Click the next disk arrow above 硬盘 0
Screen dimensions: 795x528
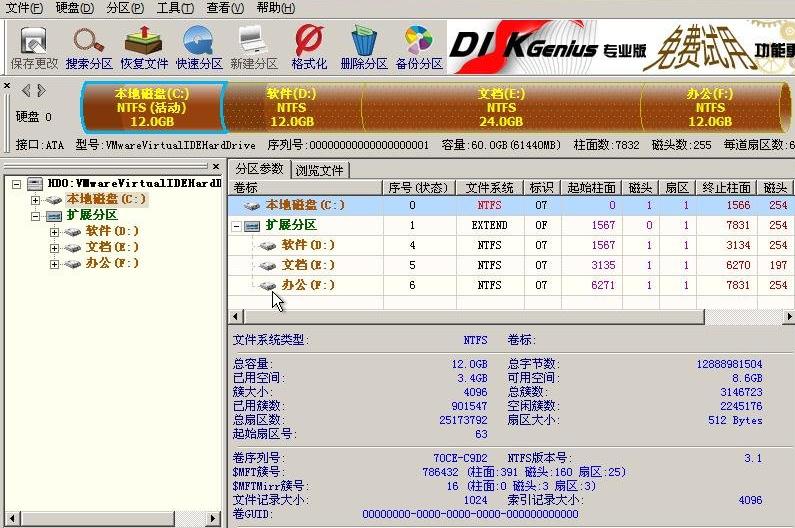tap(41, 91)
